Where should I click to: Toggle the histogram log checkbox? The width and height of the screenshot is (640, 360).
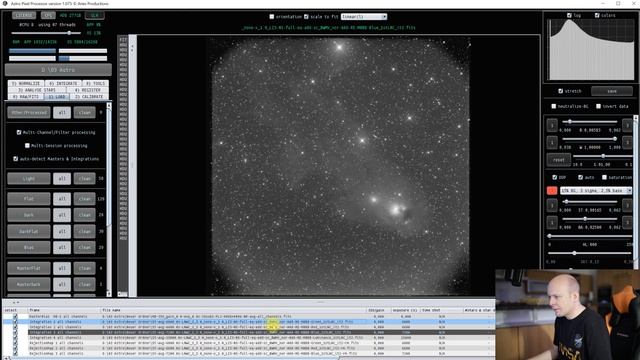(569, 16)
